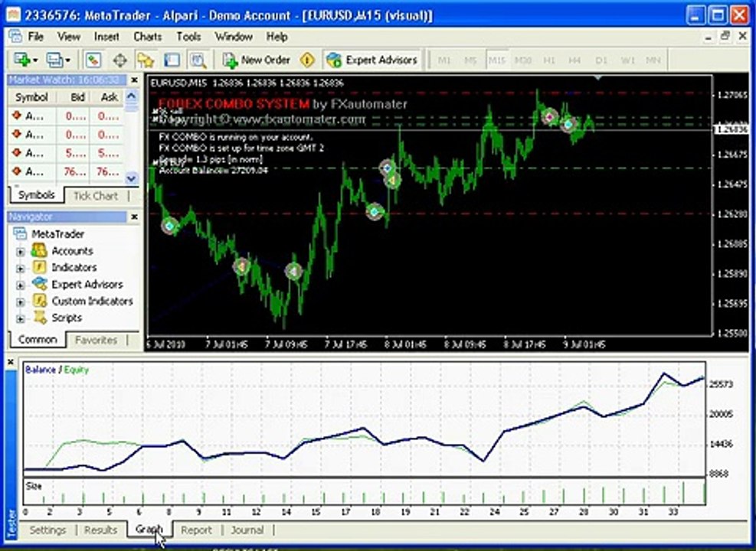This screenshot has height=551, width=756.
Task: Select Custom Indicators in Navigator
Action: (x=92, y=301)
